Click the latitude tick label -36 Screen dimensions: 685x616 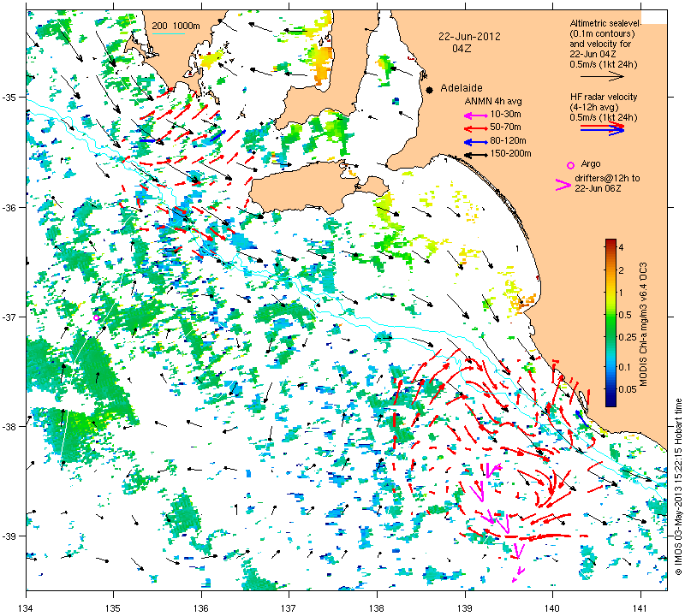pos(14,207)
